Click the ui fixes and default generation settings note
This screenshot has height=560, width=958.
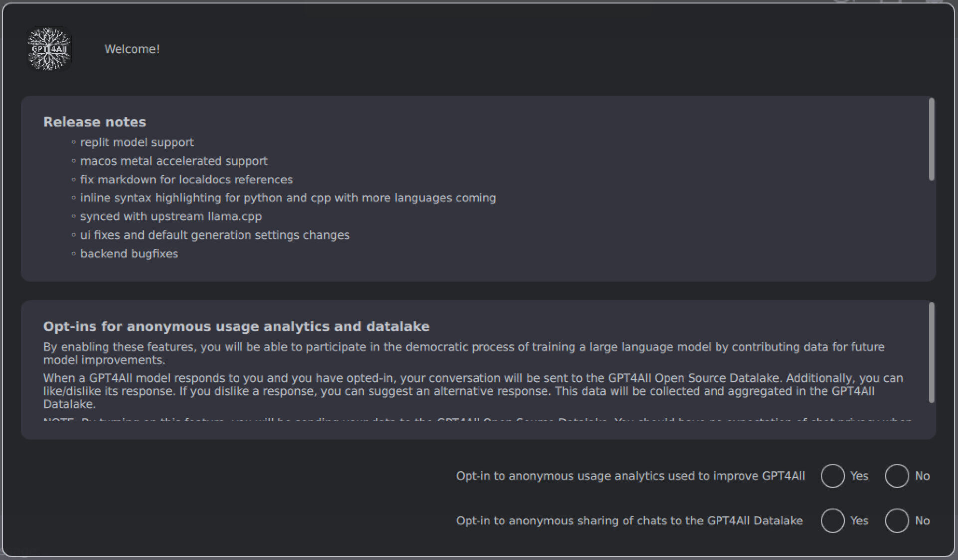[215, 235]
